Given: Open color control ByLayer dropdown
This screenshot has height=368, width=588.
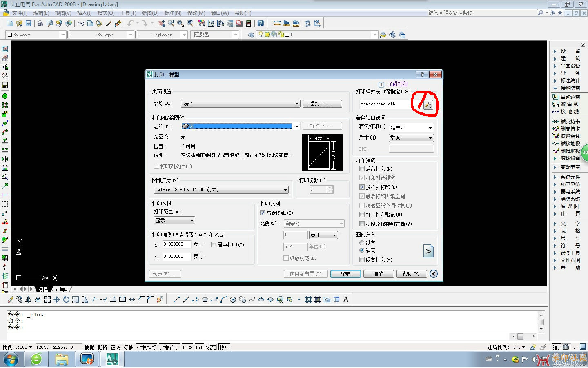Looking at the screenshot, I should tap(36, 35).
